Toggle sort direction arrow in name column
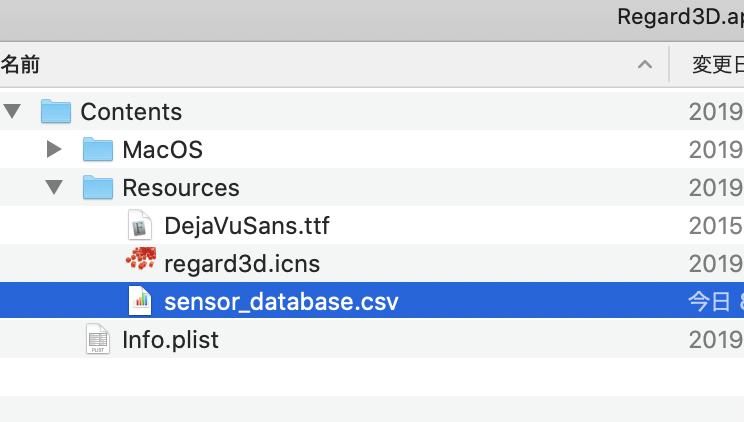744x422 pixels. click(645, 66)
